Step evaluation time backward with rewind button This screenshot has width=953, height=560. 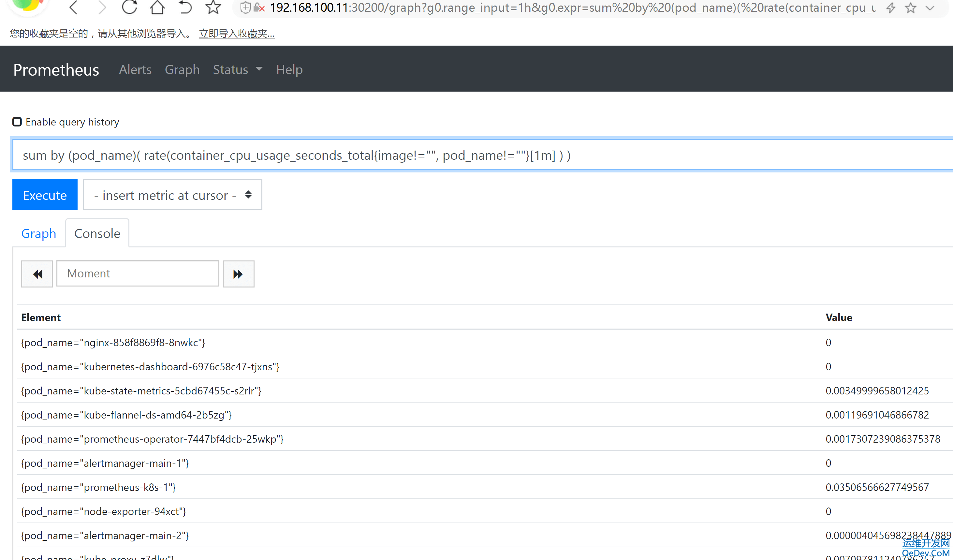(x=37, y=274)
